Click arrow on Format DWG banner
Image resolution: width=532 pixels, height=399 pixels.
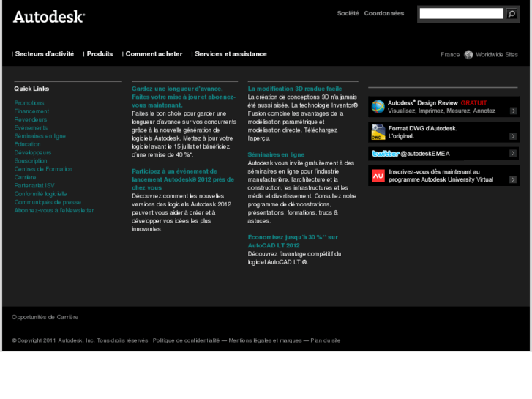pos(513,136)
